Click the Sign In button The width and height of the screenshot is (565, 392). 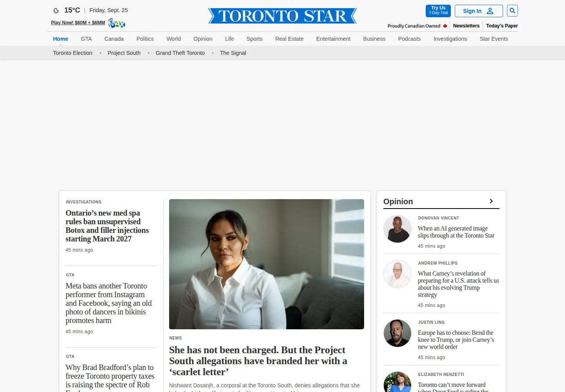tap(479, 11)
